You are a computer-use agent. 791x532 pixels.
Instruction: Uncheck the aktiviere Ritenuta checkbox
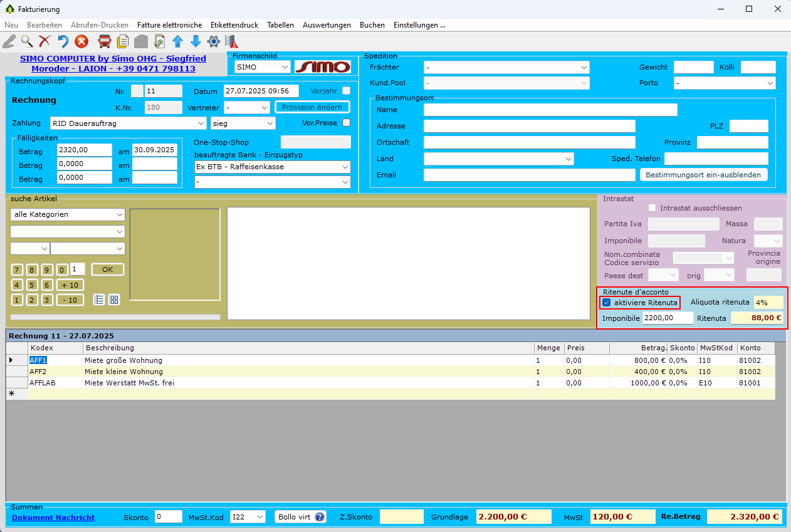(606, 303)
